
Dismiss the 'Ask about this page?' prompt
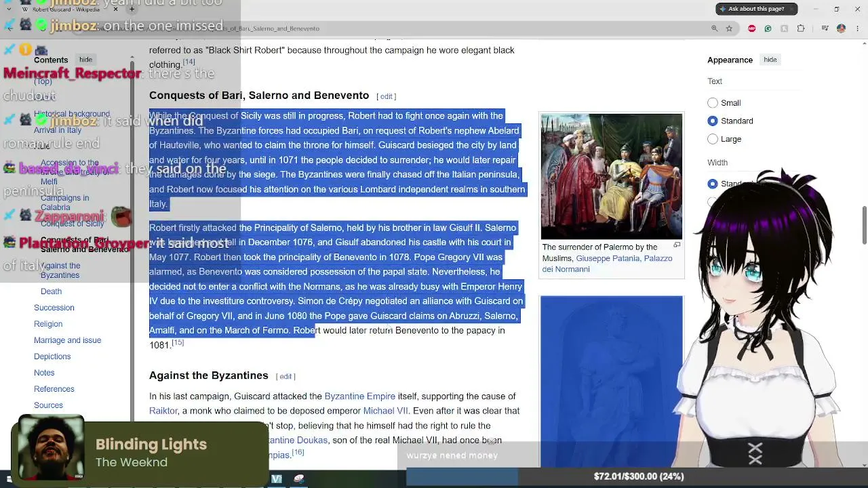click(x=792, y=9)
